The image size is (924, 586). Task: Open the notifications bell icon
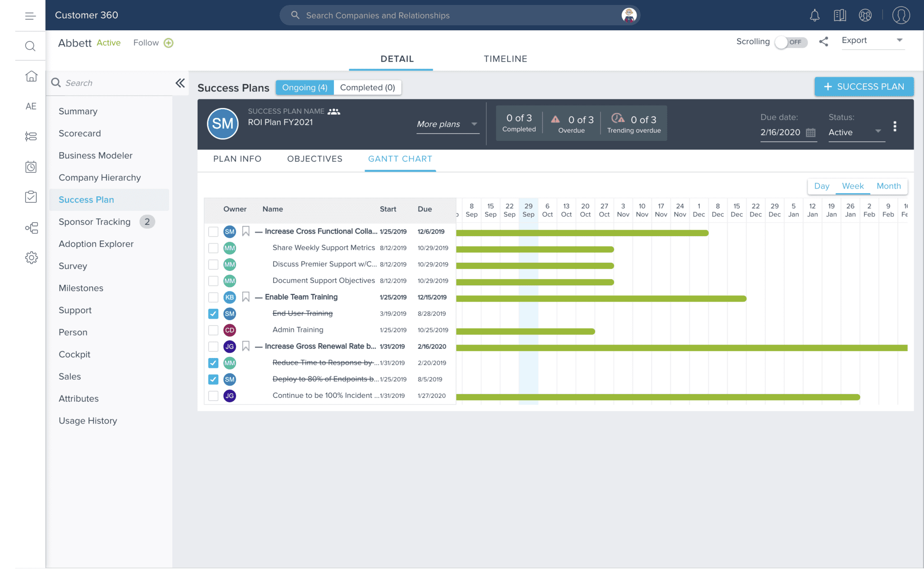814,15
